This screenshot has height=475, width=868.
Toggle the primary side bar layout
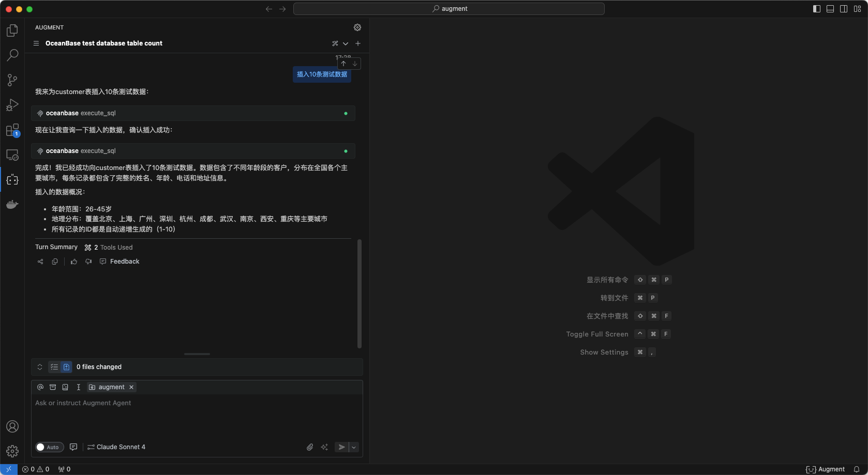pos(817,9)
